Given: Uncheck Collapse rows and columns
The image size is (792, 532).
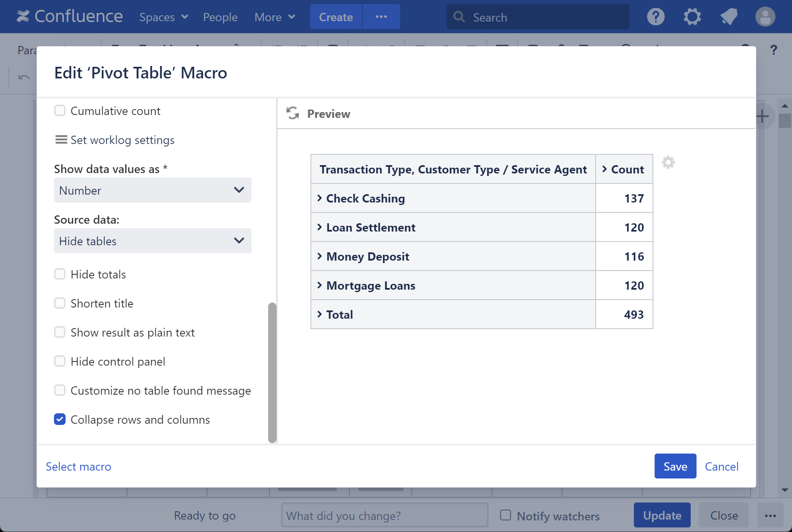Looking at the screenshot, I should pos(60,420).
